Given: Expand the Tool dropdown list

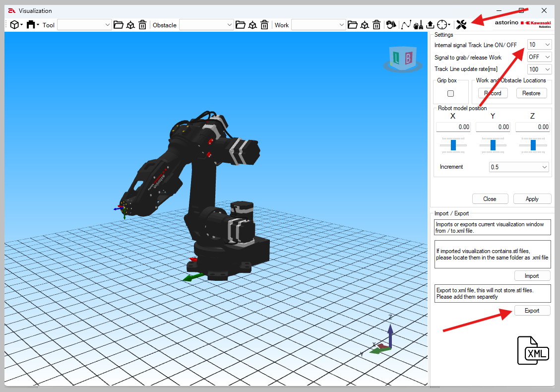Looking at the screenshot, I should (x=108, y=25).
